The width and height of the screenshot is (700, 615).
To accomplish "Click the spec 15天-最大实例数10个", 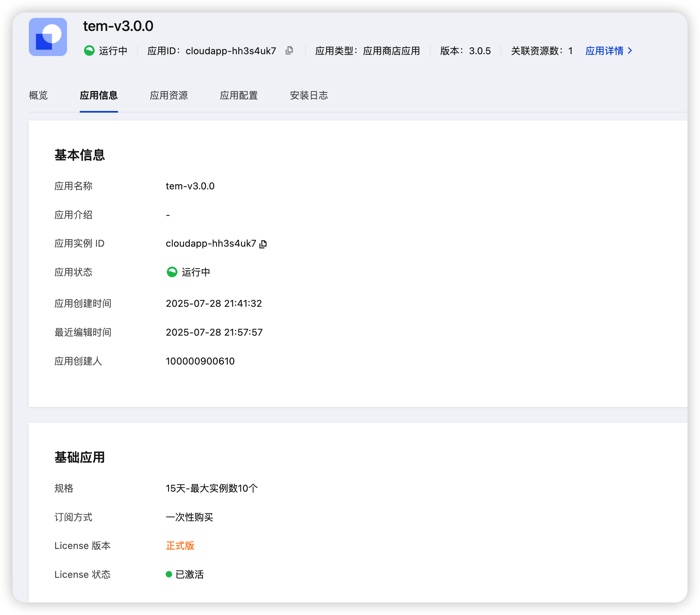I will coord(211,488).
